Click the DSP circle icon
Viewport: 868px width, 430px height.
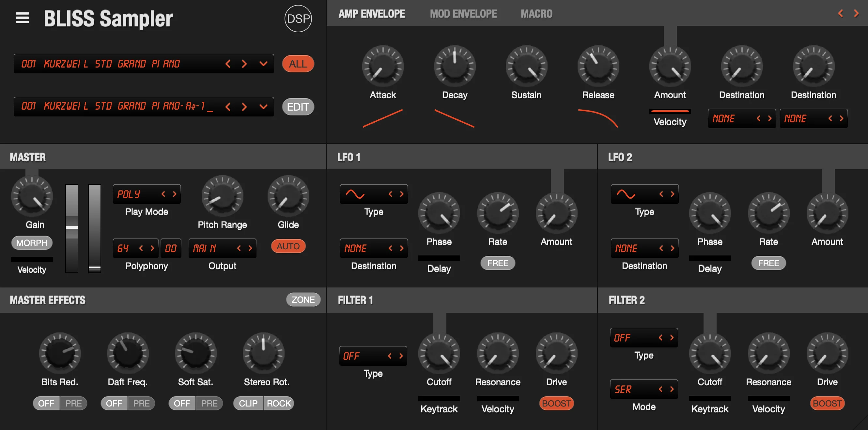pyautogui.click(x=298, y=19)
